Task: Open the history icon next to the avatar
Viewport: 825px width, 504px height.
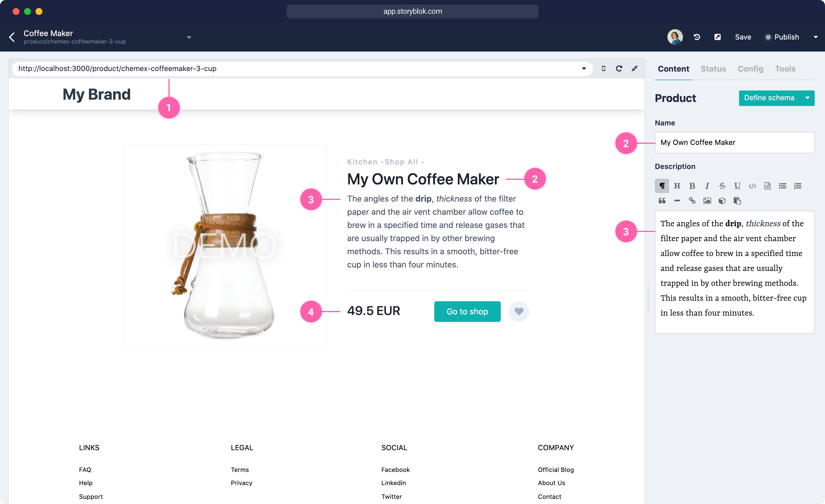Action: [697, 37]
